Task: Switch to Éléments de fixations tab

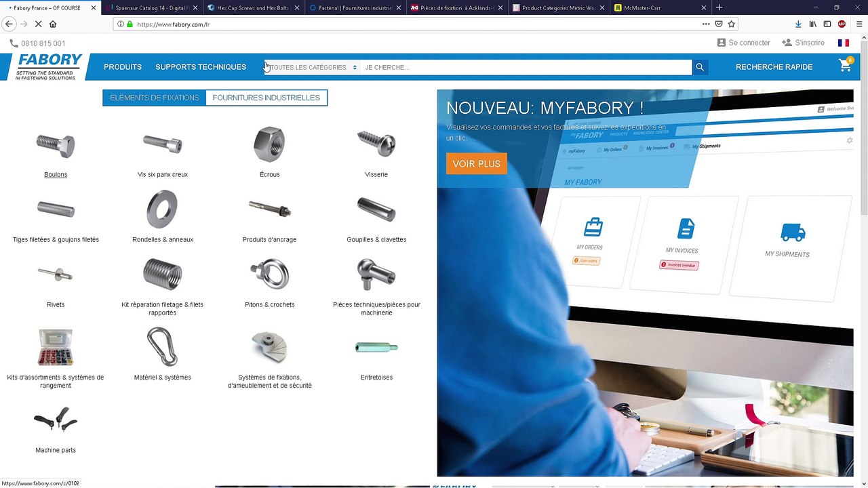Action: (x=155, y=98)
